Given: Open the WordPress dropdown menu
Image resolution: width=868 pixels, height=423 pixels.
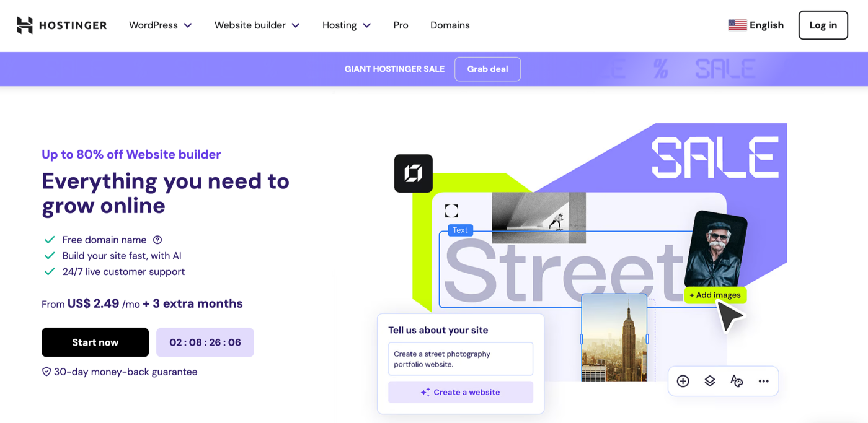Looking at the screenshot, I should pos(161,25).
